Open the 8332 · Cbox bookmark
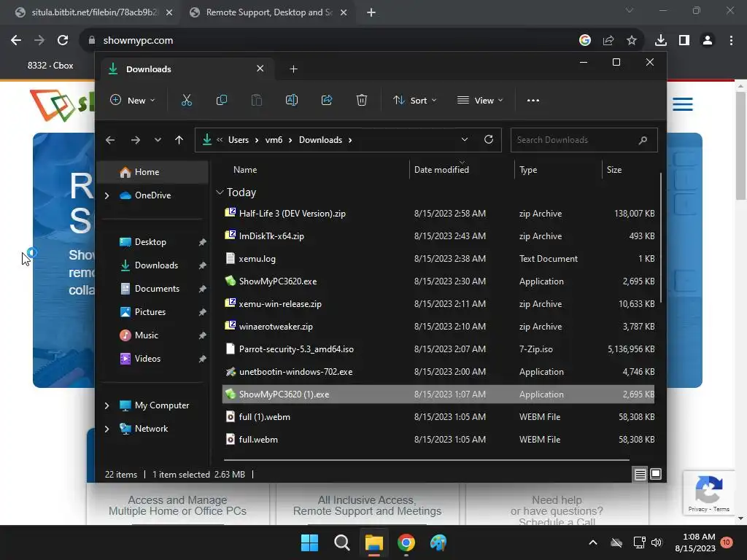Screen dimensions: 747x560 (50, 66)
